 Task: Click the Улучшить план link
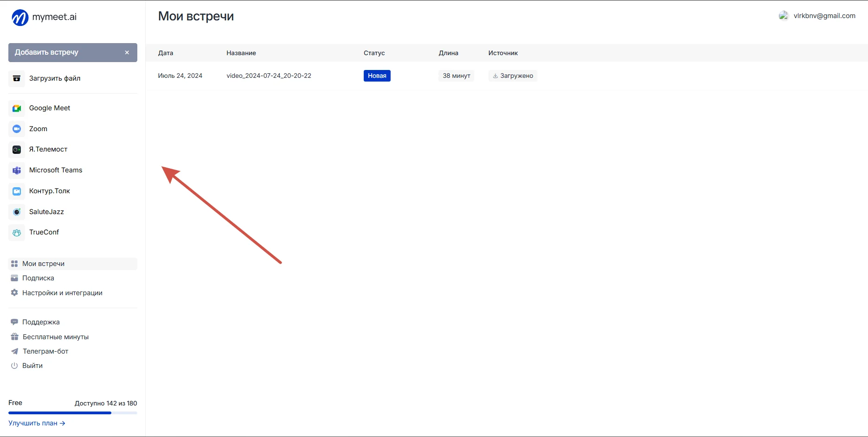(37, 423)
